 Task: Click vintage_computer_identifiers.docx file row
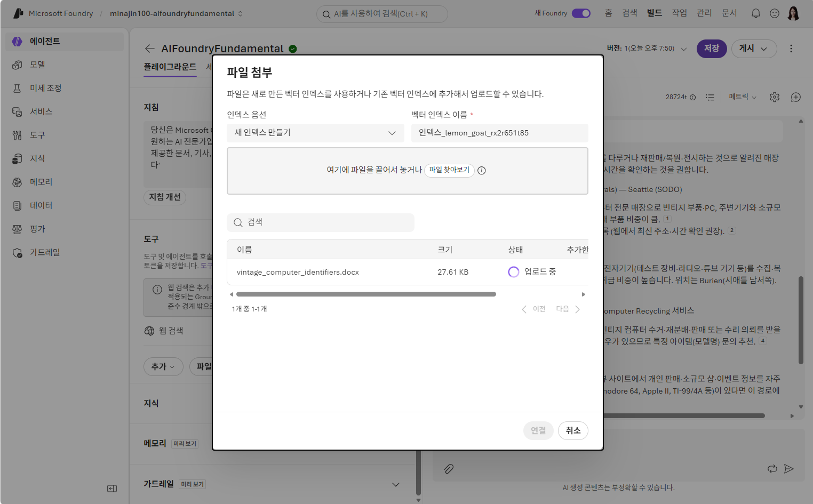[408, 272]
